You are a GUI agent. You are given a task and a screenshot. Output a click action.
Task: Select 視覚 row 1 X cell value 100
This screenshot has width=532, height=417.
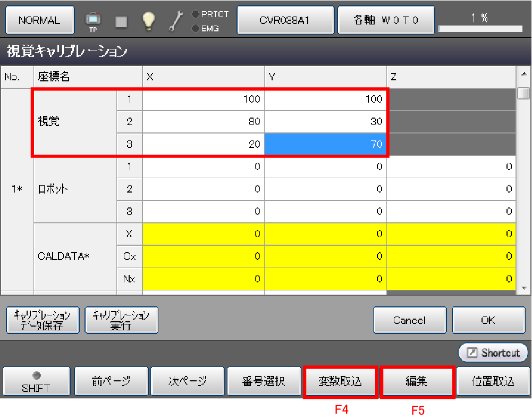pos(204,99)
